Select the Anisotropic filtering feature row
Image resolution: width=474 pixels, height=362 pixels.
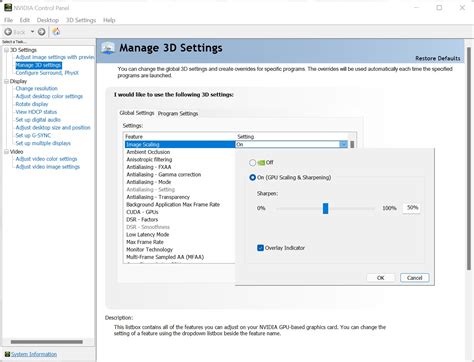180,159
